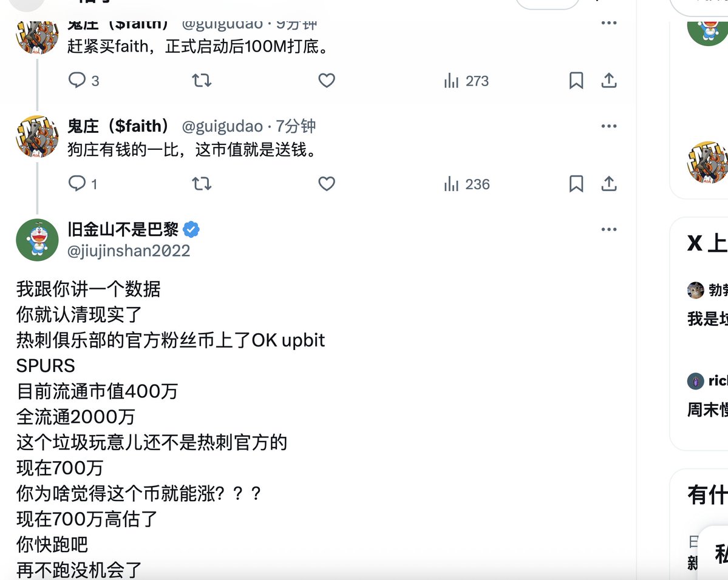Open the 7分钟 timestamp link
The height and width of the screenshot is (580, 728).
pos(296,126)
